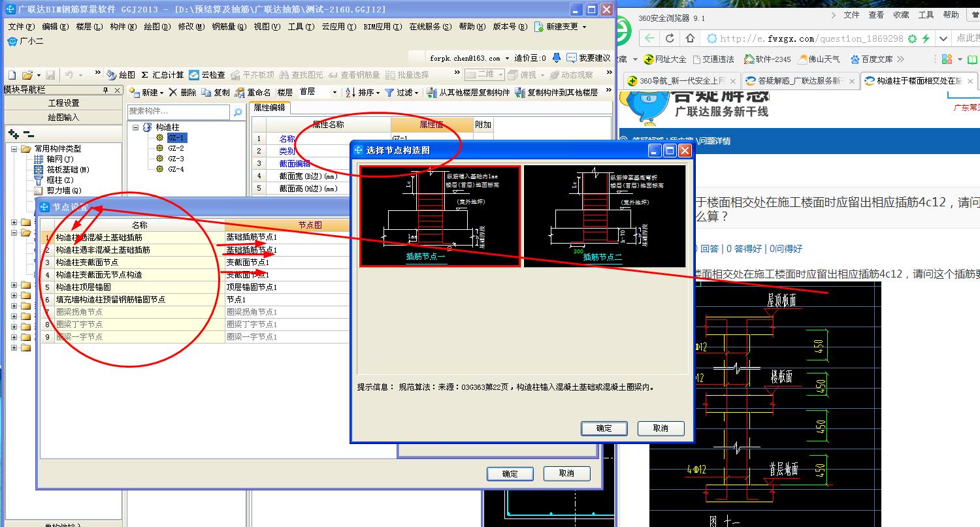
Task: Open the 工程设置 navigation section
Action: point(63,103)
